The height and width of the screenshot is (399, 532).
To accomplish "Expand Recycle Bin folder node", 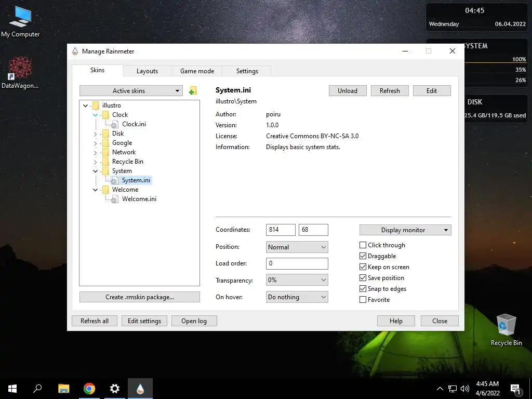I will (96, 162).
